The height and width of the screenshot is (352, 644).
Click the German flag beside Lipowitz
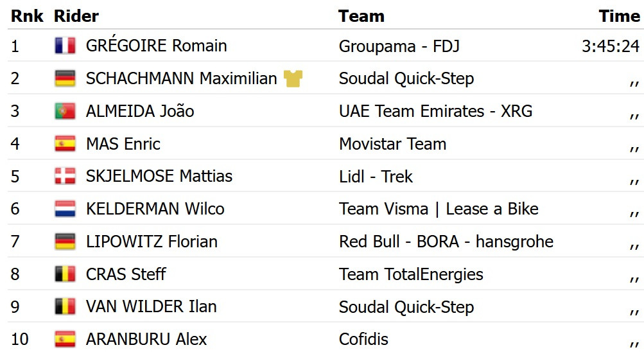pyautogui.click(x=65, y=242)
